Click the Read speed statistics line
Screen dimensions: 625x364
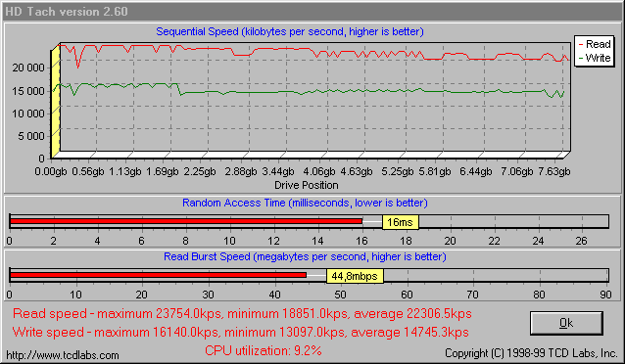point(242,313)
